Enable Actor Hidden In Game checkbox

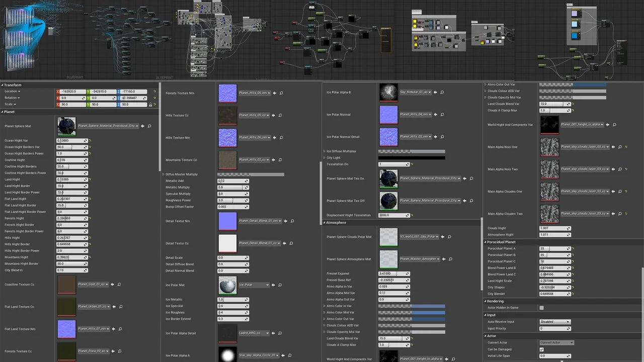coord(541,308)
